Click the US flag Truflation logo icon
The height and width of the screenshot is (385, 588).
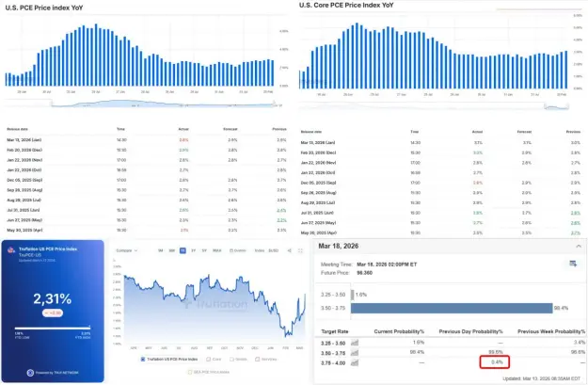pos(11,249)
